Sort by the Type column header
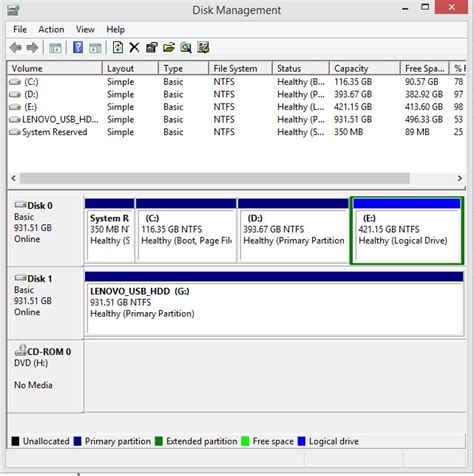 coord(184,69)
